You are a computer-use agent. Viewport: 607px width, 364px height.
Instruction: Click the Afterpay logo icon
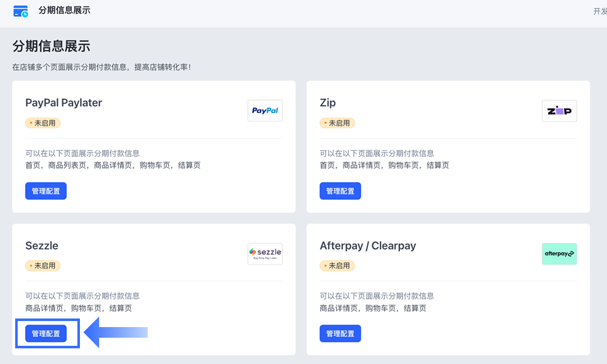tap(559, 254)
